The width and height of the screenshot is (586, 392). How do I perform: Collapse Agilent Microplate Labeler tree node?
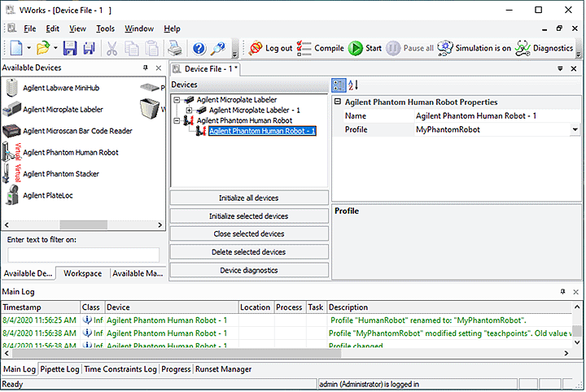pos(177,100)
